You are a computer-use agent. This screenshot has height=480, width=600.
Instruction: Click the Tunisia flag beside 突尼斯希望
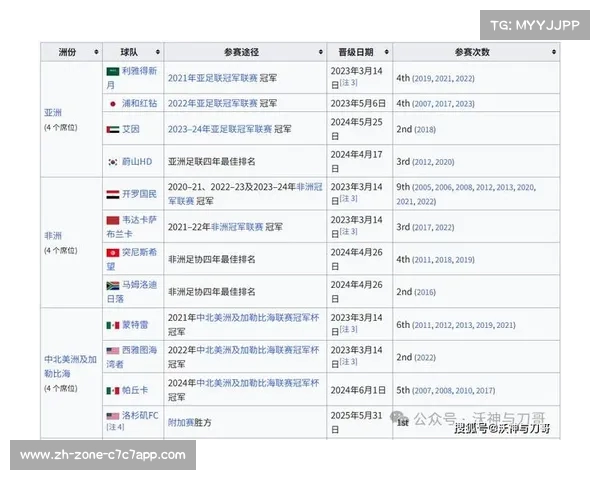113,253
